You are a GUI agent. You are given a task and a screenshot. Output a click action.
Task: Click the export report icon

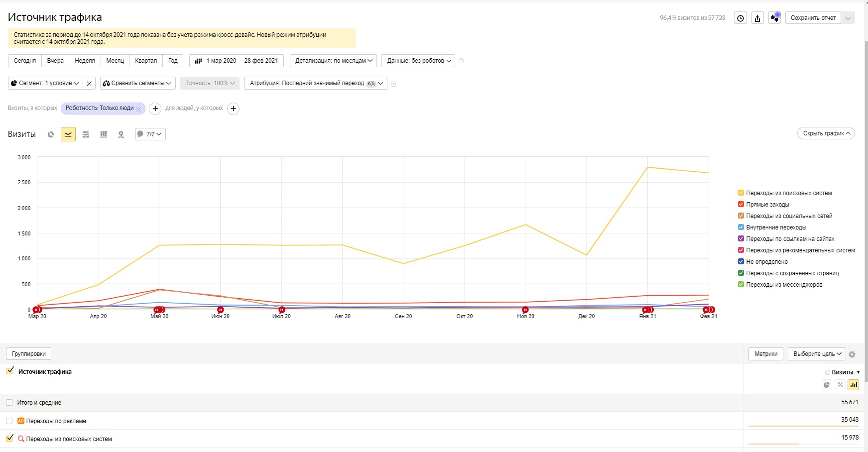point(757,18)
